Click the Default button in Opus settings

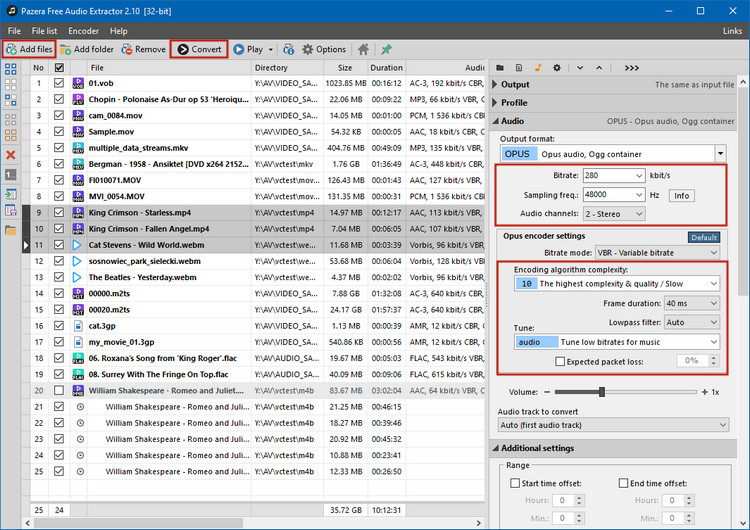coord(704,237)
